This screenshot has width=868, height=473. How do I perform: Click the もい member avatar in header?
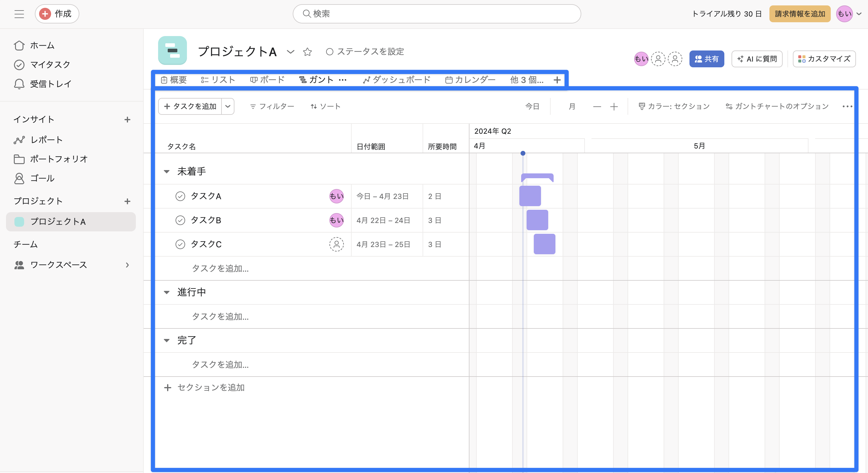pos(641,59)
